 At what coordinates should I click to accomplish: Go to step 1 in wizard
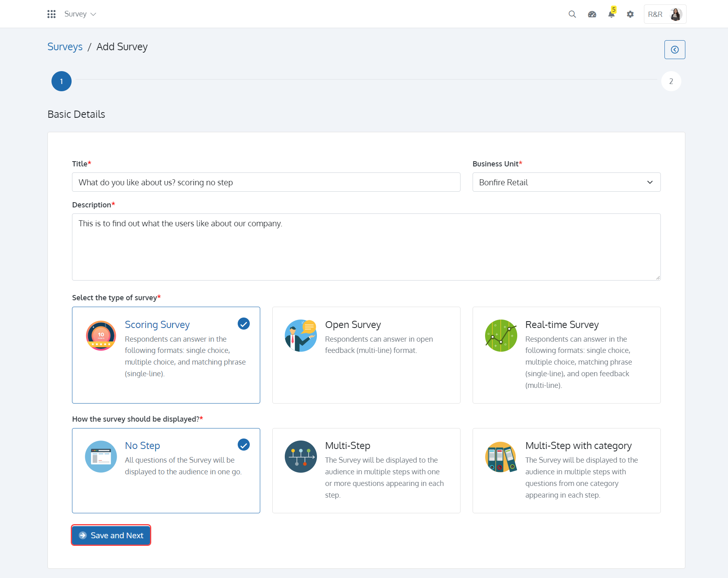[x=62, y=81]
